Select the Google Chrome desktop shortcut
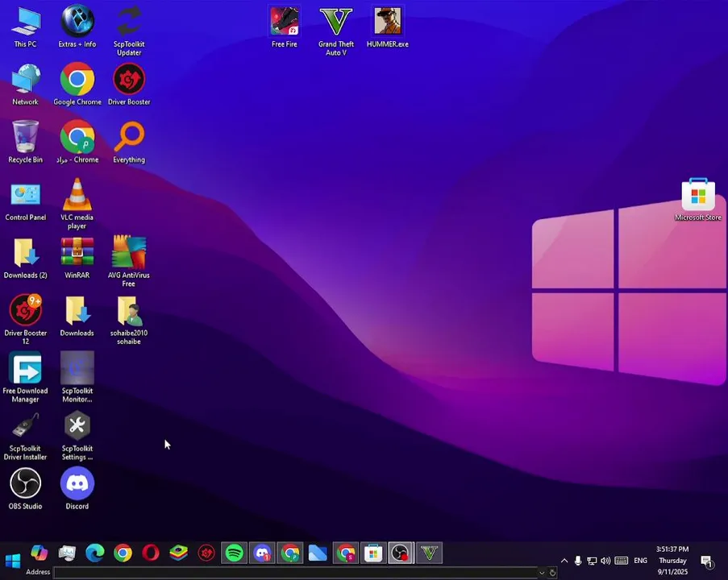This screenshot has width=728, height=580. [77, 85]
